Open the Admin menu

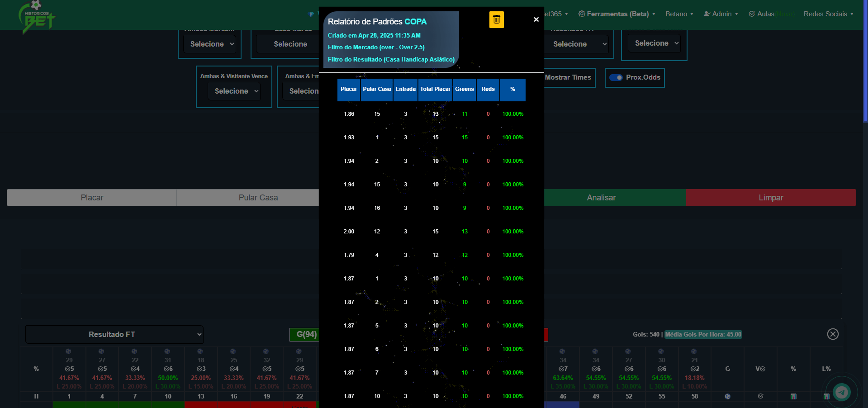point(721,14)
